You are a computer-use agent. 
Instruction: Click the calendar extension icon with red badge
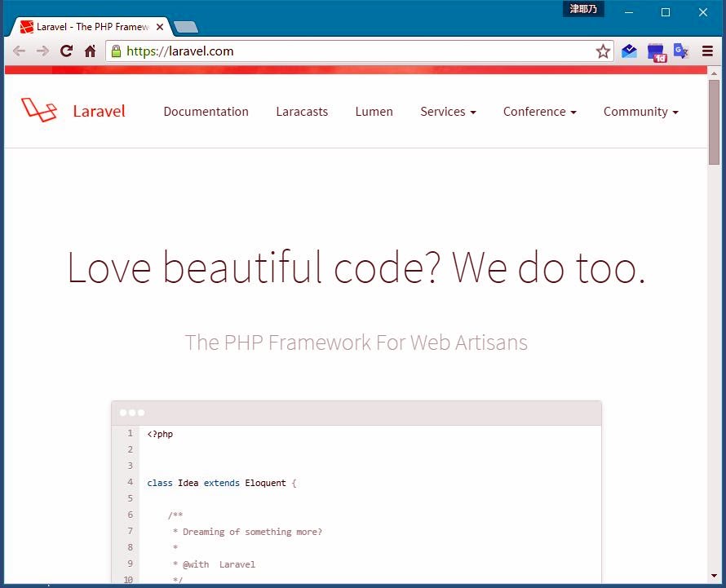pos(656,52)
